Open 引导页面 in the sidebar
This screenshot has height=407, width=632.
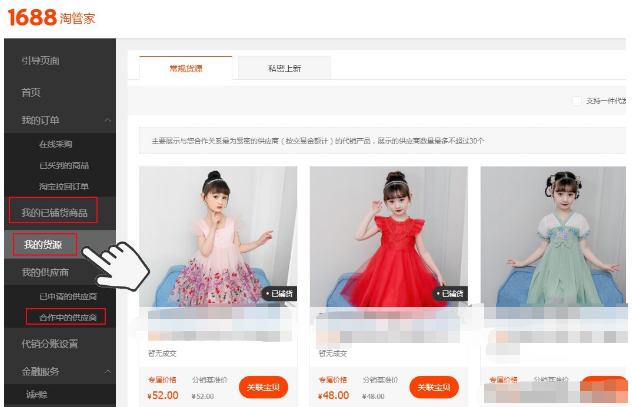point(40,61)
